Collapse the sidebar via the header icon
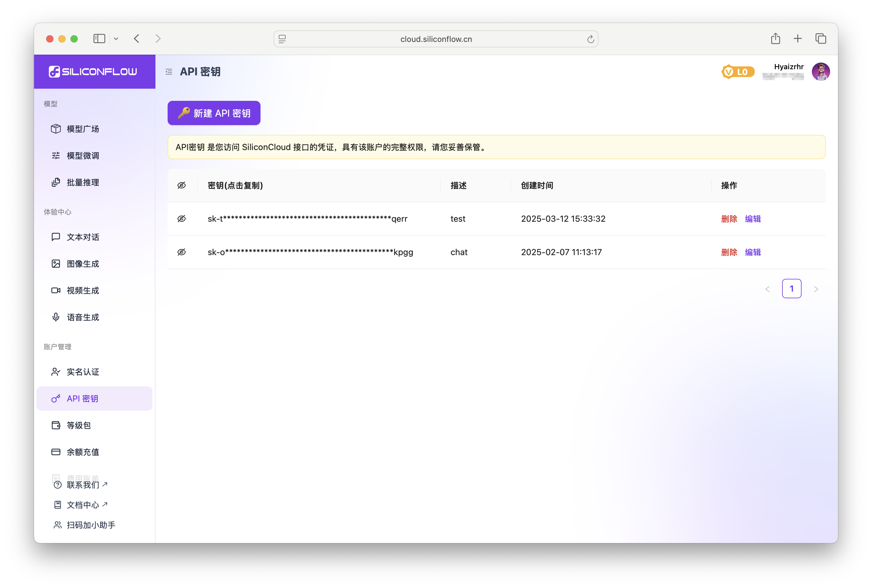 pyautogui.click(x=169, y=71)
